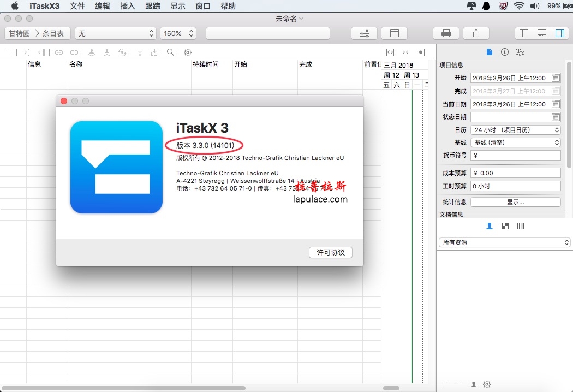The height and width of the screenshot is (392, 573).
Task: Click the replace resource icon with arrows
Action: [x=122, y=52]
